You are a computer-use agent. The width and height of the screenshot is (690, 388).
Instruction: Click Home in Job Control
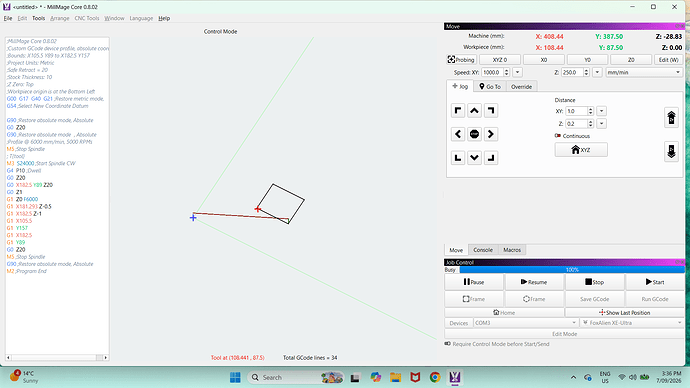[504, 312]
